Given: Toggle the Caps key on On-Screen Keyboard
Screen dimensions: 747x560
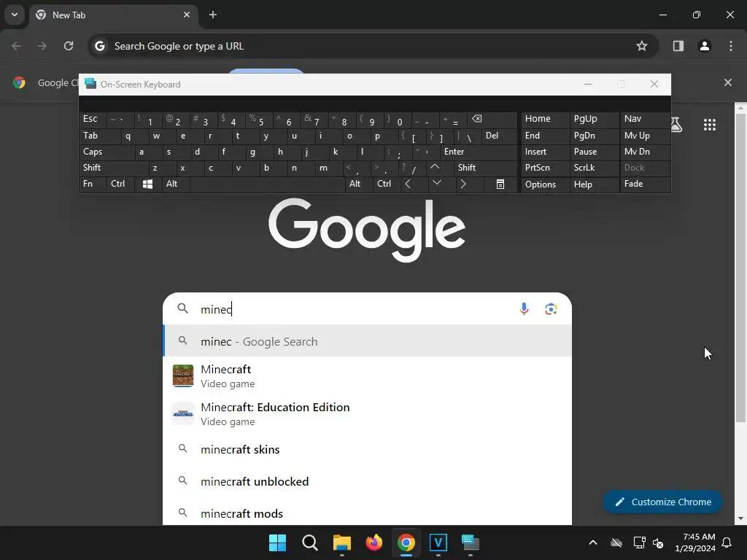Looking at the screenshot, I should click(x=106, y=152).
